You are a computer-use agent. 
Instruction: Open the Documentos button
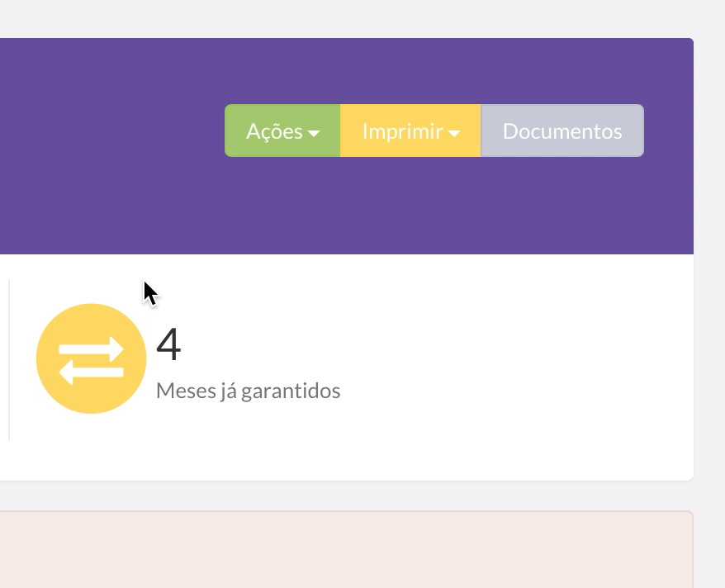coord(562,130)
